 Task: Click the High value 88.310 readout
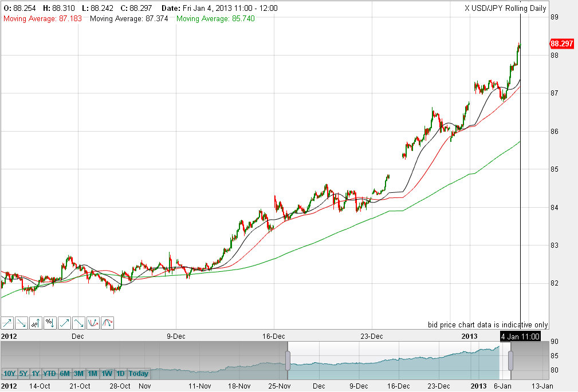(59, 8)
